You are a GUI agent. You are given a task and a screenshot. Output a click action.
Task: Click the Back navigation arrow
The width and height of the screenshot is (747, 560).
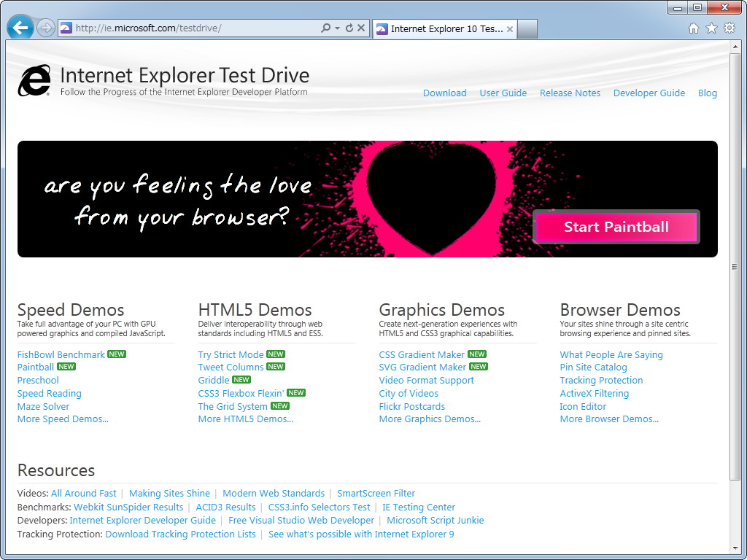[x=20, y=28]
